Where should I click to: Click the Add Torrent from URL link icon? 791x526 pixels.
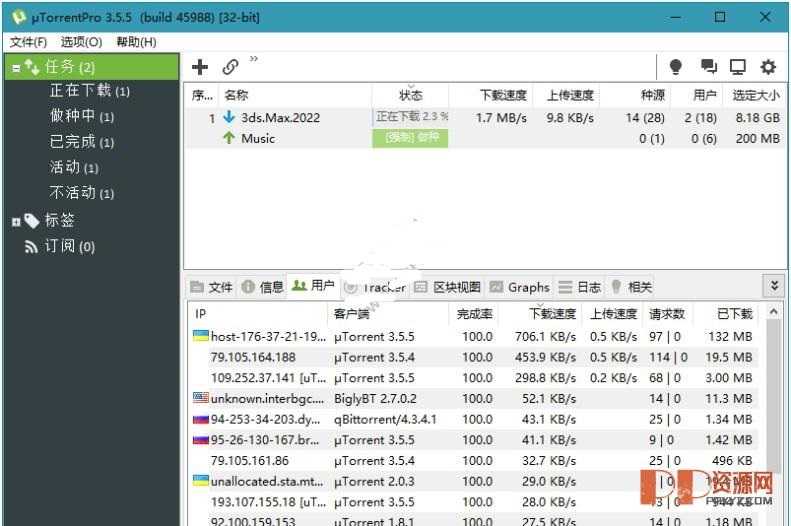click(230, 67)
